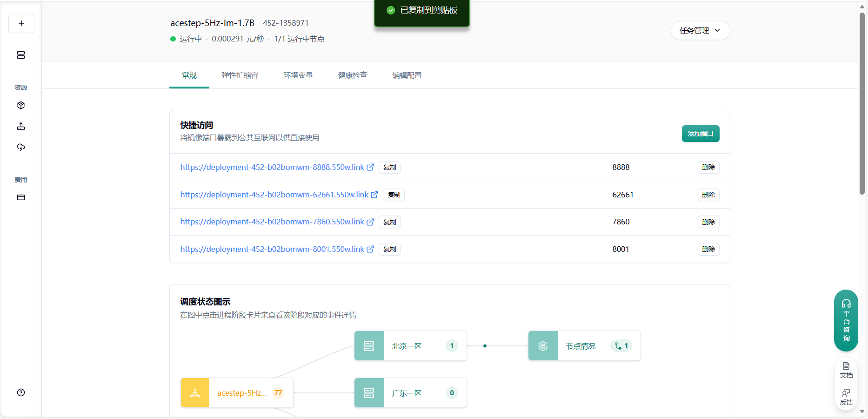The width and height of the screenshot is (868, 419).
Task: Click the cube icon under 资源
Action: tap(21, 105)
